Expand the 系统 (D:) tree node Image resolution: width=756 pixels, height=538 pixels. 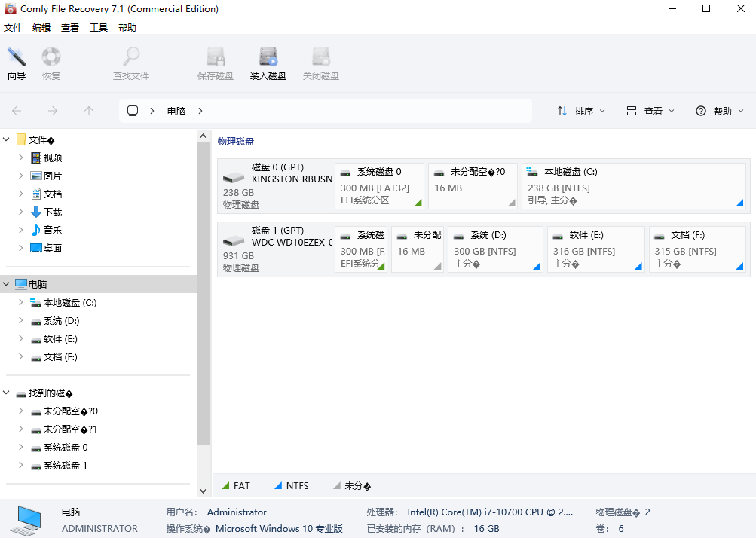click(x=20, y=320)
